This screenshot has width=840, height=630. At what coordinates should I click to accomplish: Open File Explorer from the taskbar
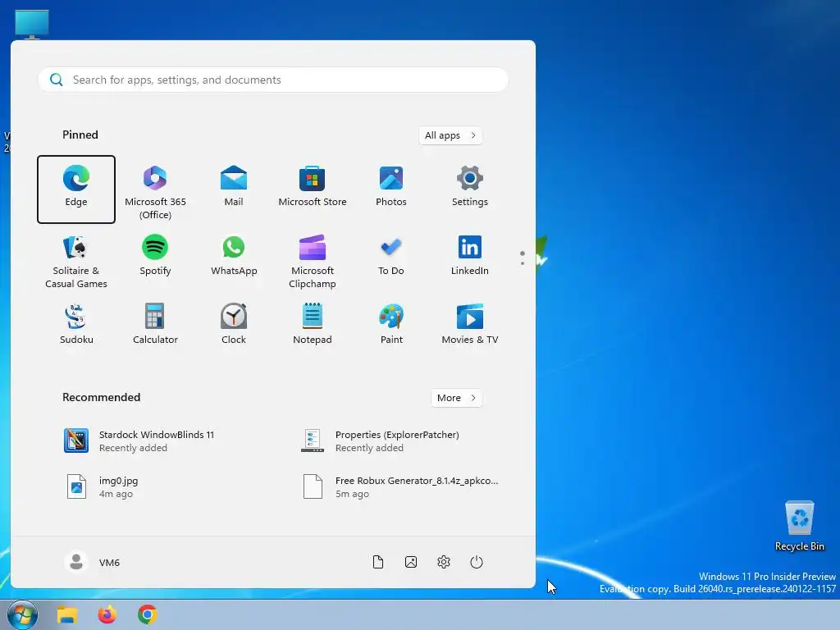coord(67,615)
